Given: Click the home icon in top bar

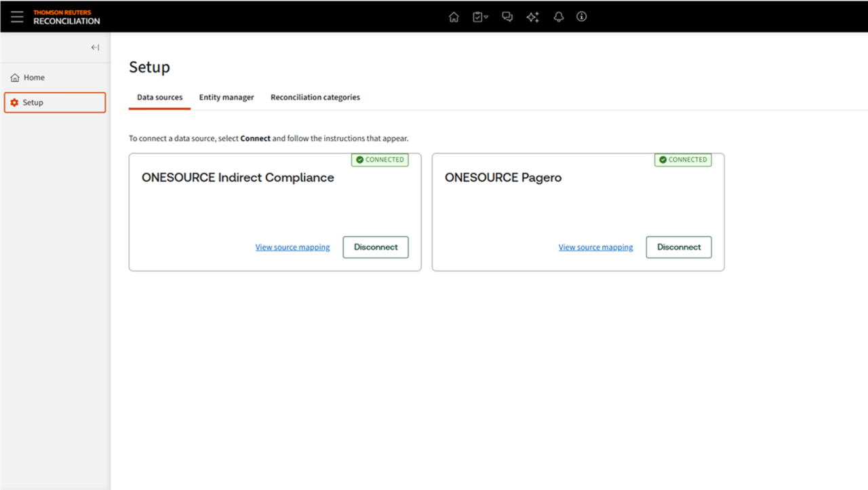Looking at the screenshot, I should [454, 17].
